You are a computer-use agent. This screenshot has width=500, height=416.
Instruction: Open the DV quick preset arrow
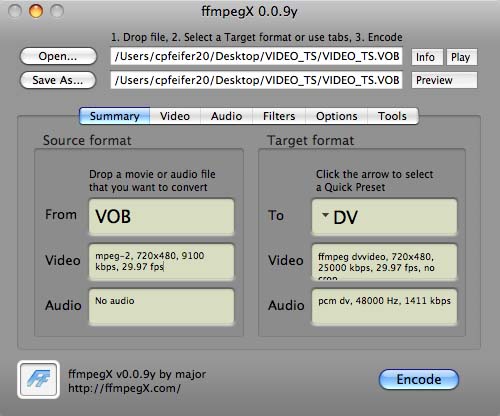[325, 215]
